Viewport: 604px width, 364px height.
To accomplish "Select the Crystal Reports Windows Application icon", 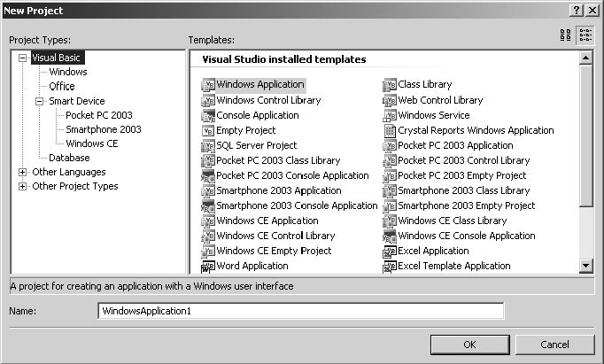I will pyautogui.click(x=390, y=131).
